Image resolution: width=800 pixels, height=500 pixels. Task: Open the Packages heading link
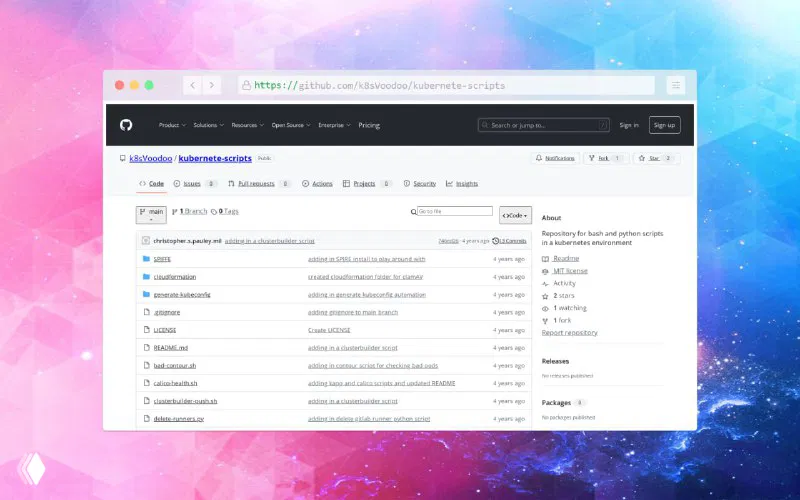coord(556,403)
